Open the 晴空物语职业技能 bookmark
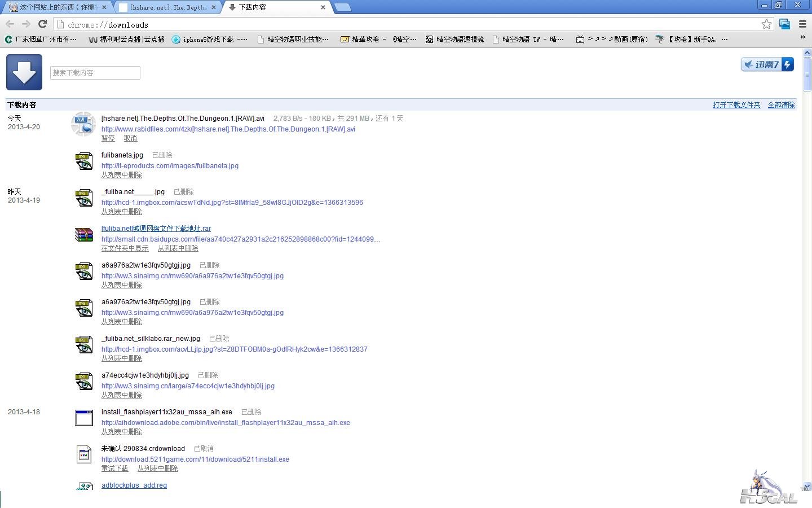Viewport: 812px width, 508px height. (293, 40)
